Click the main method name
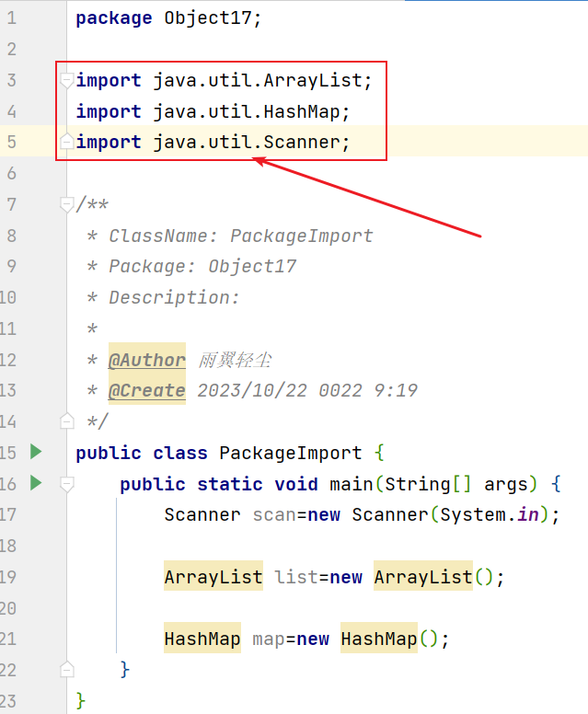This screenshot has width=588, height=714. pyautogui.click(x=351, y=484)
